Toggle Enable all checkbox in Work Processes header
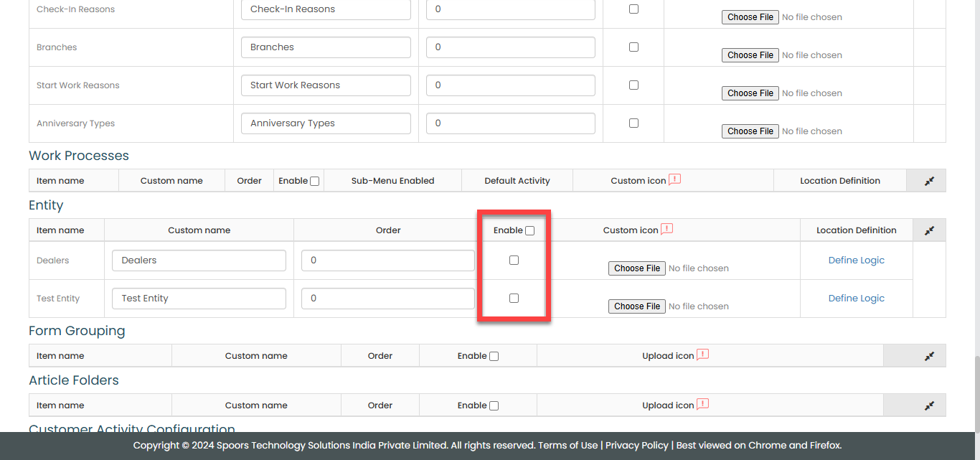The image size is (980, 460). tap(314, 182)
